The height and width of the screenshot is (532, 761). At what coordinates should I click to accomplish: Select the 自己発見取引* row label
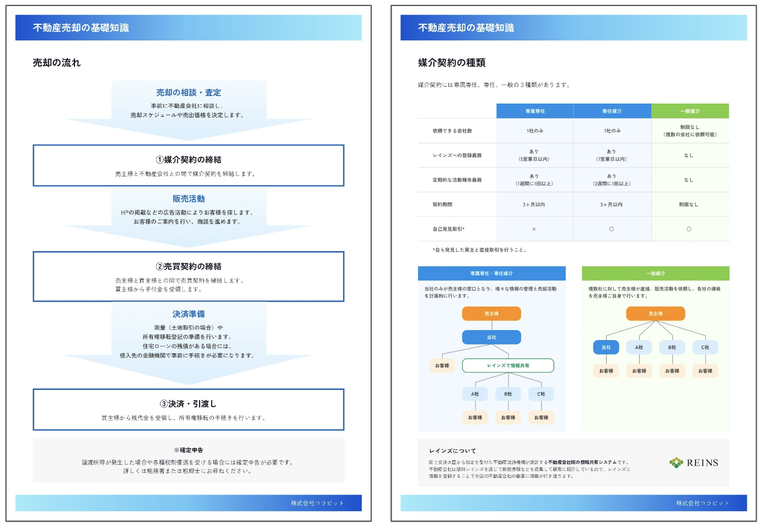[x=448, y=229]
